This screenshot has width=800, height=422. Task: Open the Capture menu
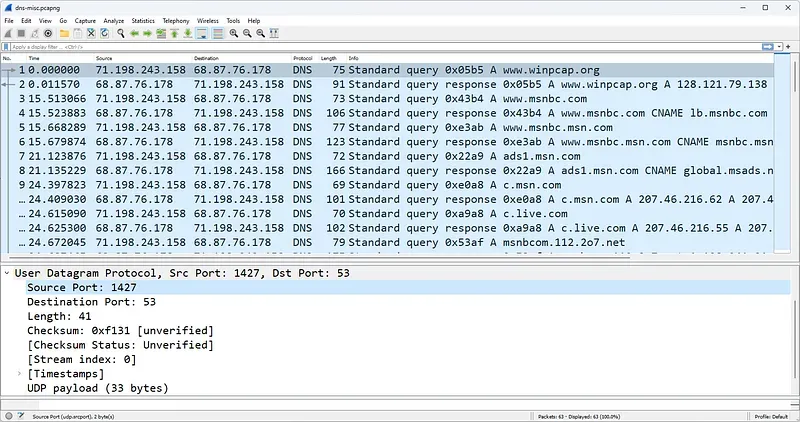[85, 21]
